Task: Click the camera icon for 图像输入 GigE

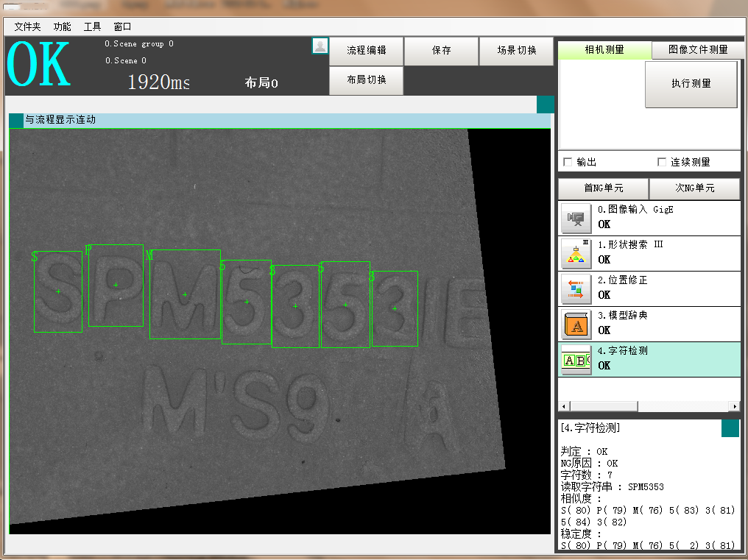Action: [576, 219]
